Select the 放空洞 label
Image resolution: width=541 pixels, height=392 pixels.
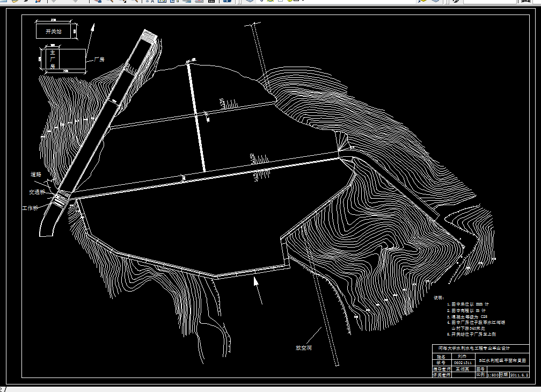click(x=304, y=347)
